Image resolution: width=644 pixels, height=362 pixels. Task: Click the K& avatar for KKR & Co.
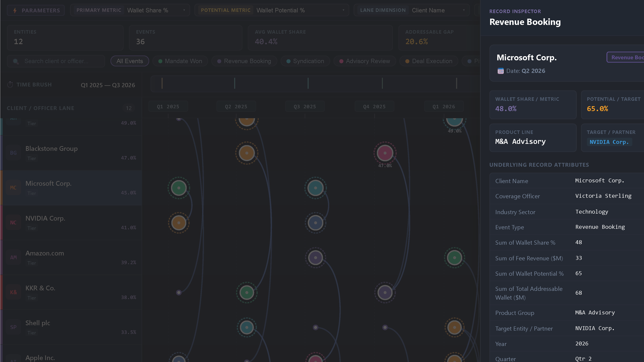pos(13,292)
